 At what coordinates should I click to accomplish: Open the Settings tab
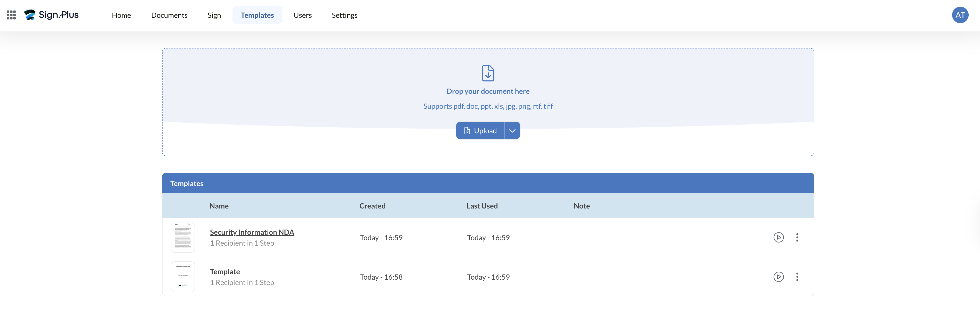tap(344, 15)
